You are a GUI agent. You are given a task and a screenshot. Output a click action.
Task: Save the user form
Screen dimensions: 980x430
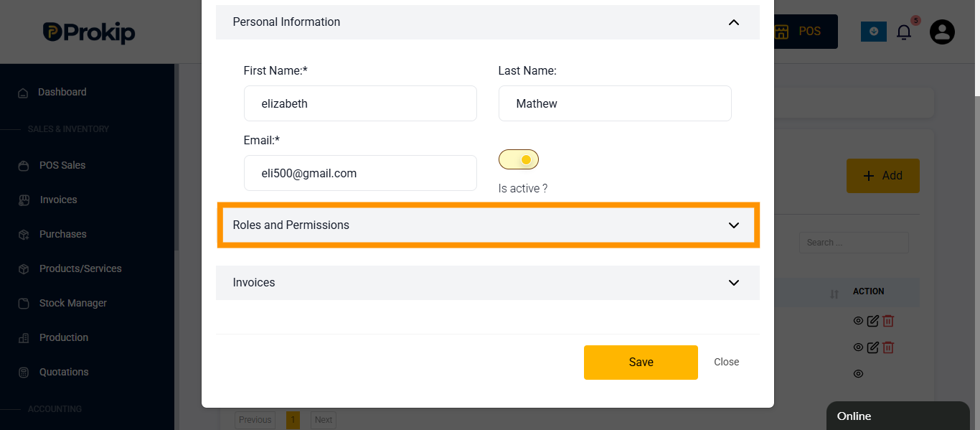(641, 363)
